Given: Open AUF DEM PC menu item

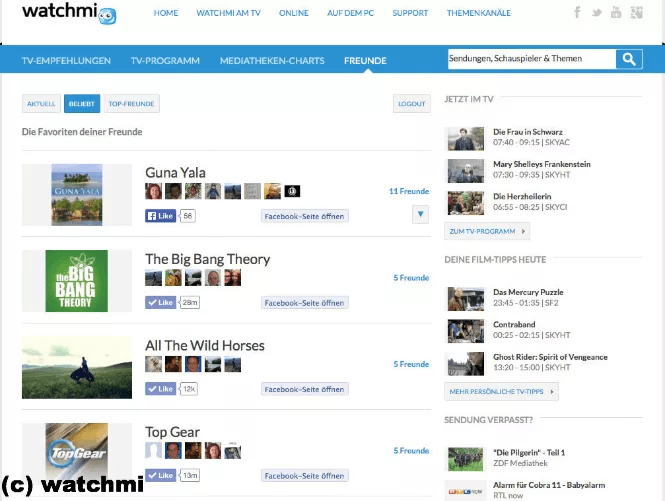Looking at the screenshot, I should tap(350, 13).
